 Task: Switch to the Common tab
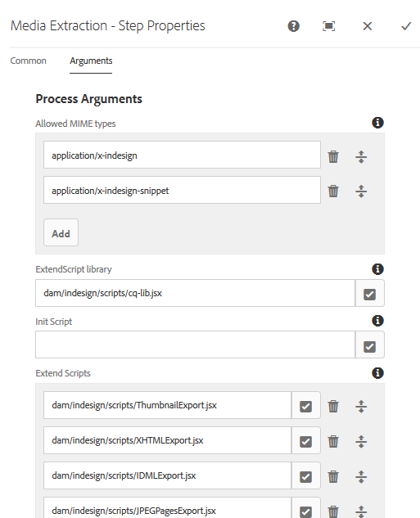(28, 61)
